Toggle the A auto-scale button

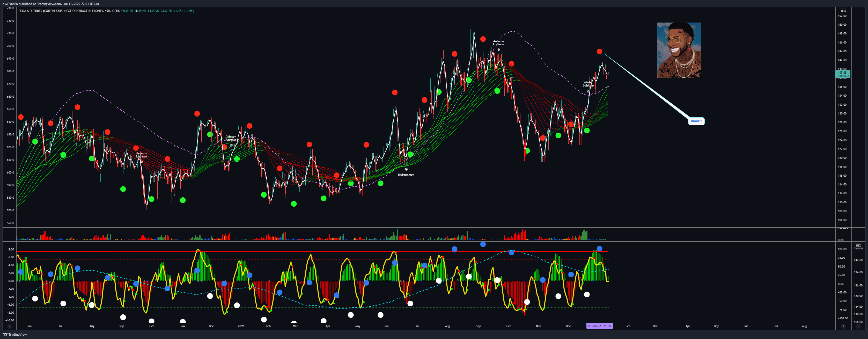click(843, 326)
